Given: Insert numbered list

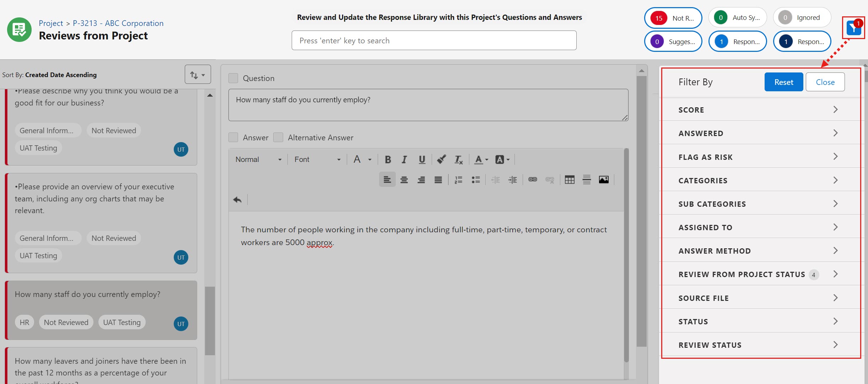Looking at the screenshot, I should 458,180.
